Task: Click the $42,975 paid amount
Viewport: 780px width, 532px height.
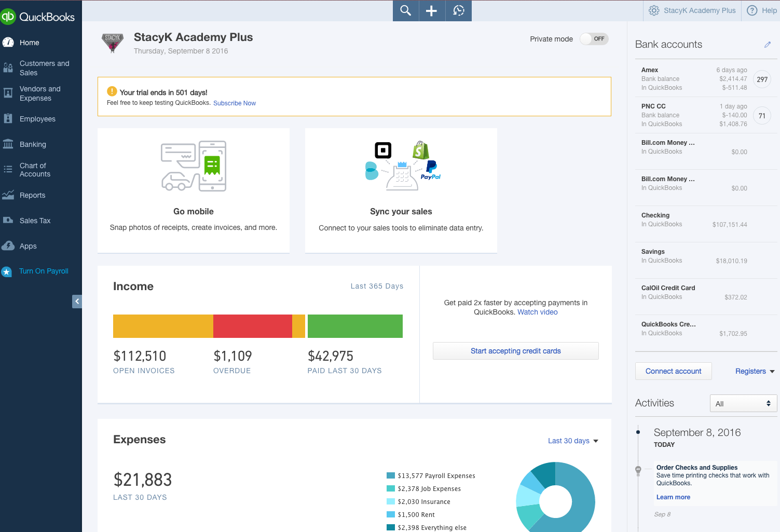Action: click(331, 356)
